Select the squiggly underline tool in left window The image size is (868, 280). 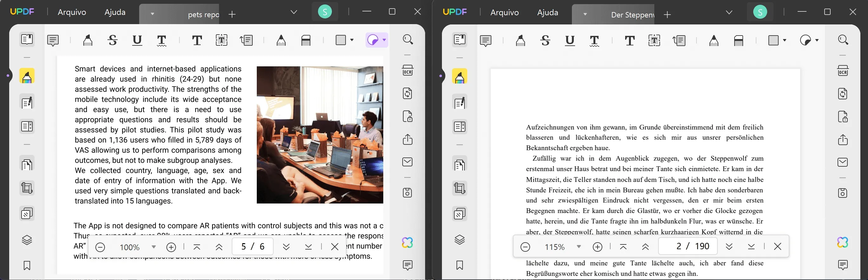(162, 41)
